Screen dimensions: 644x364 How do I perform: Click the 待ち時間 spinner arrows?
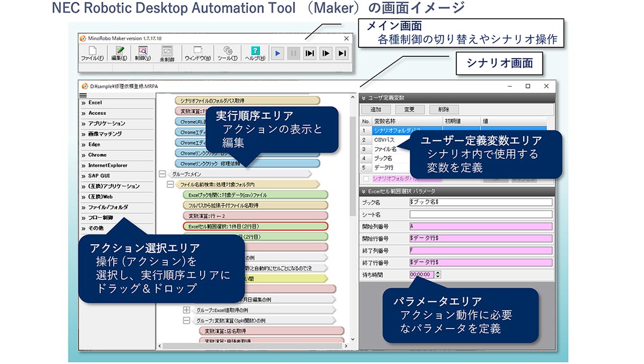click(x=438, y=274)
